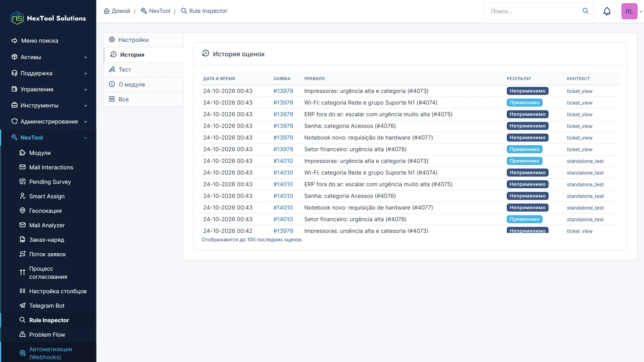Switch to the Тест tab

click(143, 70)
